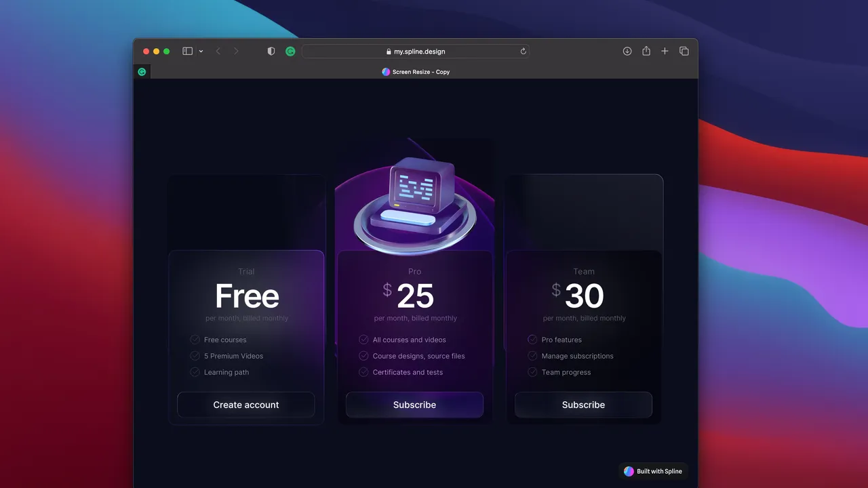
Task: Click the Learning path checkmark
Action: point(195,372)
